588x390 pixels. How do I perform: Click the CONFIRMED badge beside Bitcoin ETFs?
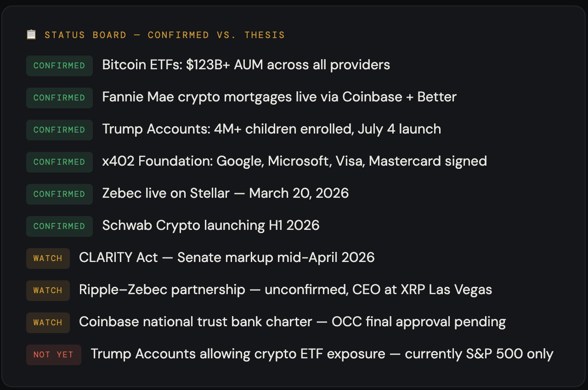59,66
